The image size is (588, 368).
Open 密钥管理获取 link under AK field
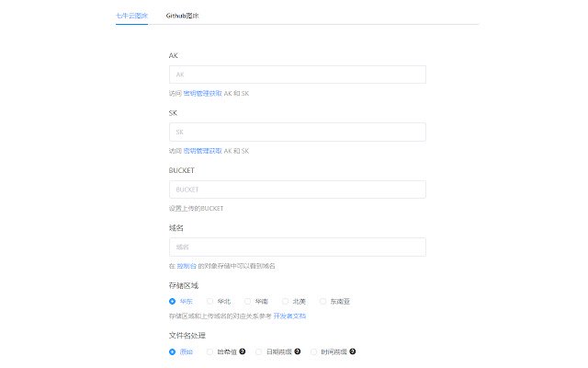[202, 94]
